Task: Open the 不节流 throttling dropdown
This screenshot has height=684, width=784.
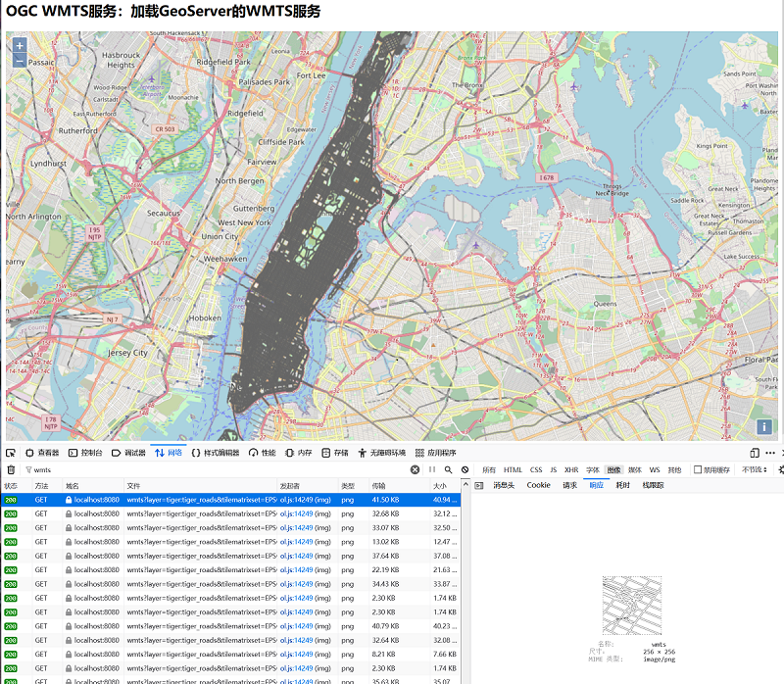Action: click(x=755, y=470)
